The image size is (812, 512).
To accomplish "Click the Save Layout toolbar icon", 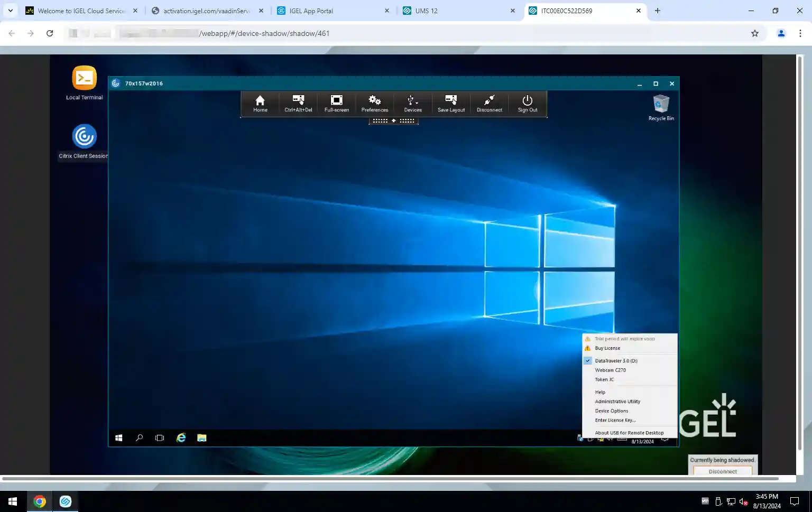I will 451,104.
